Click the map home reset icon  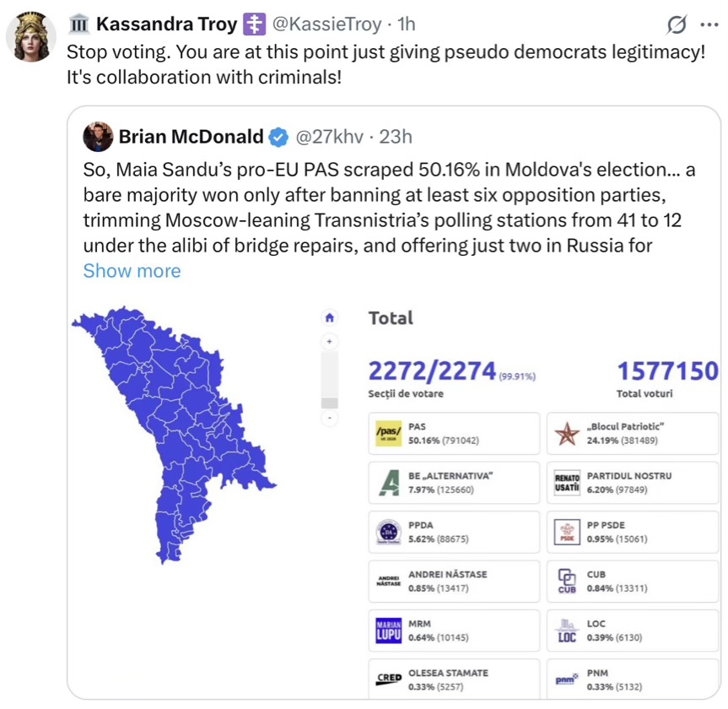(330, 318)
